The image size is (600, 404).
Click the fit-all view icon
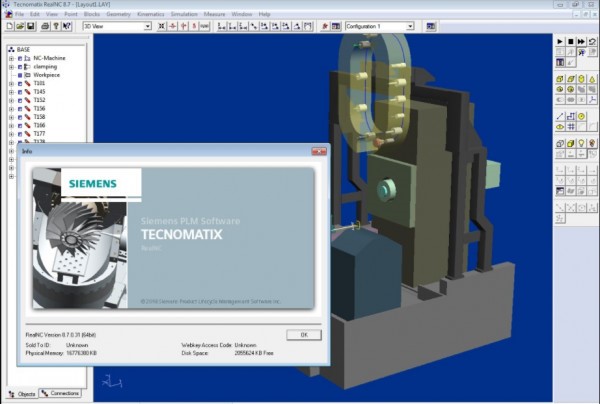(x=161, y=26)
